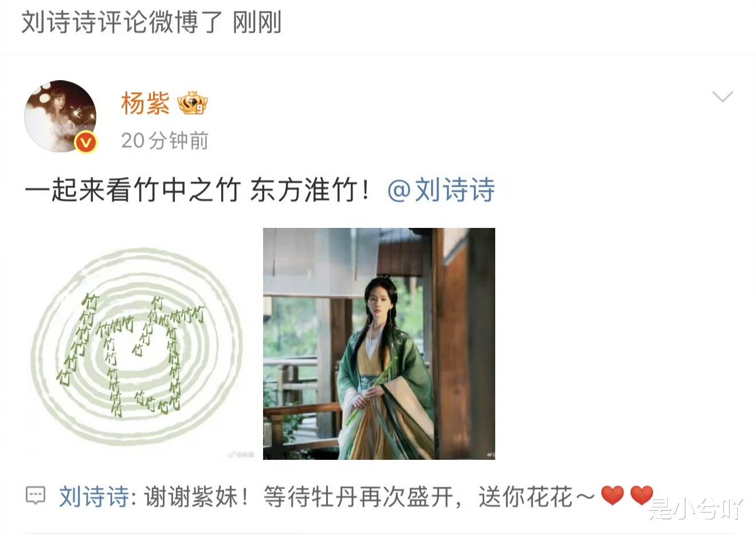Viewport: 756px width, 536px height.
Task: Click the post text 一起来看竹中之竹
Action: pyautogui.click(x=132, y=190)
